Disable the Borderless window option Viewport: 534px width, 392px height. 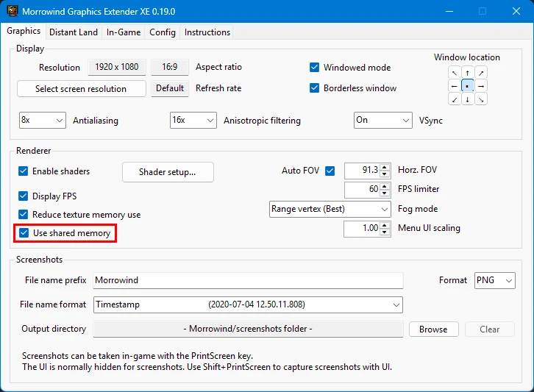tap(314, 88)
